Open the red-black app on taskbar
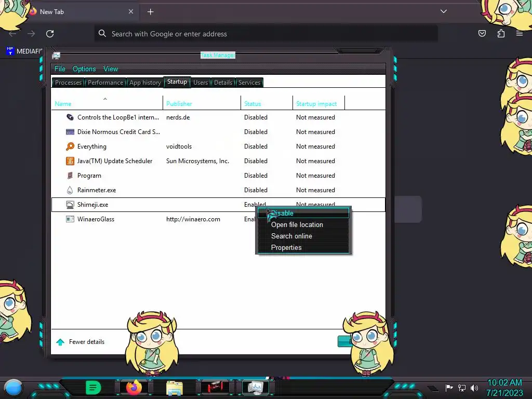 (x=215, y=387)
